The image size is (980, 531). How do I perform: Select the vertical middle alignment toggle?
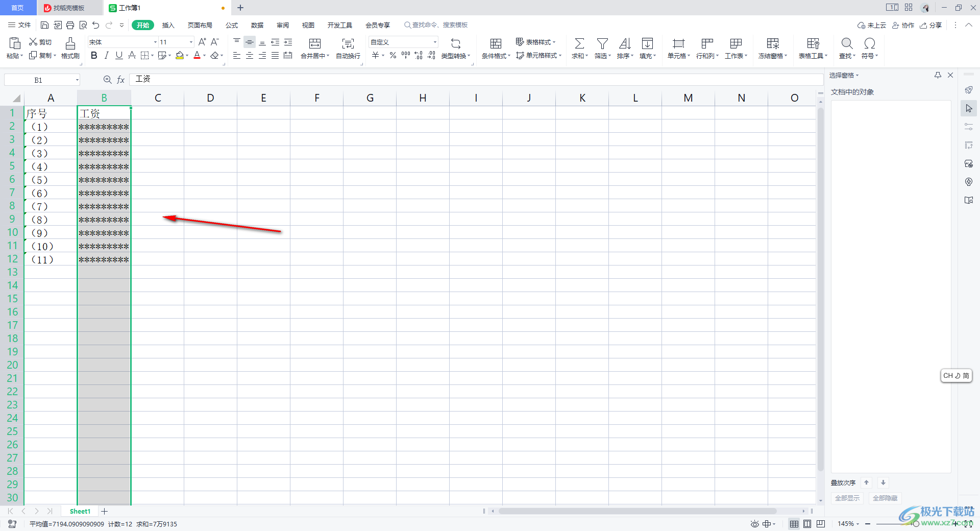tap(250, 42)
